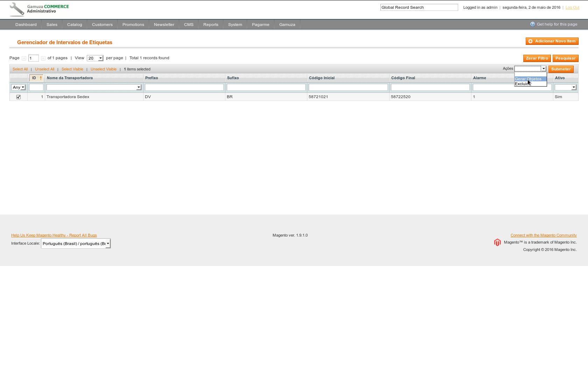
Task: Sort by Alarme column header
Action: click(x=479, y=78)
